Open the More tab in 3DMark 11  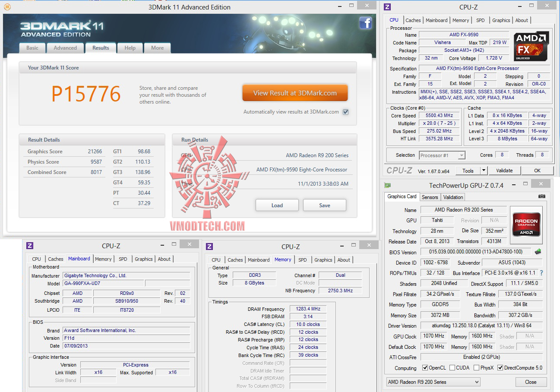[x=158, y=48]
